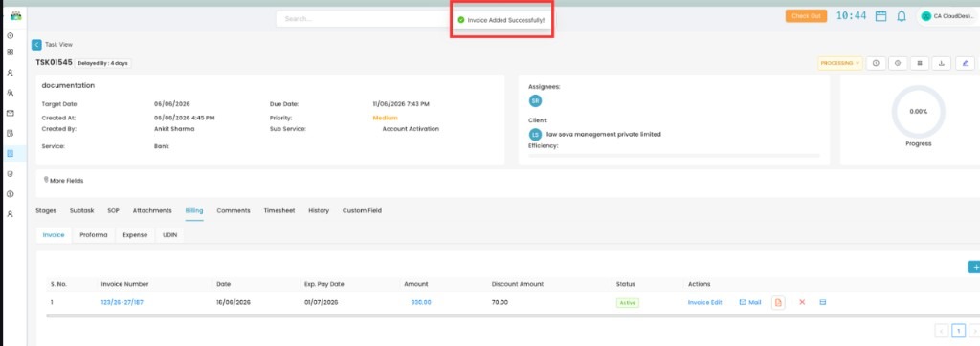Screen dimensions: 980x346
Task: Open the Custom Field tab
Action: coord(362,211)
